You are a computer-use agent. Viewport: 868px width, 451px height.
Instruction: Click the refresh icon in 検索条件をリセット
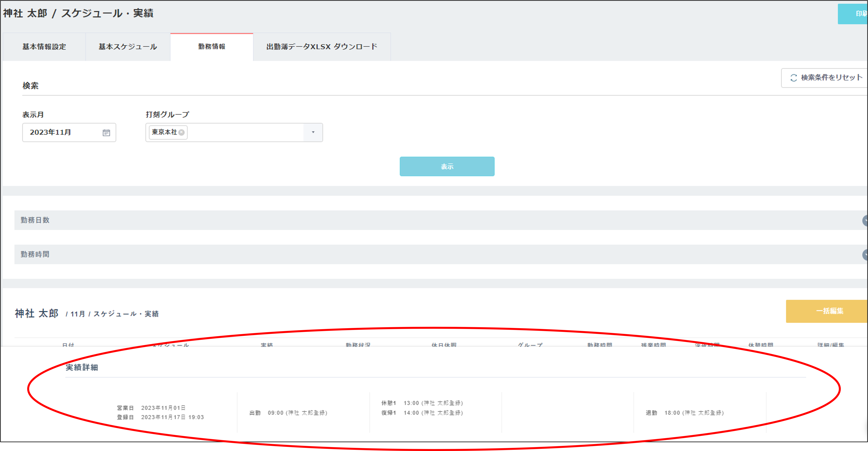click(x=794, y=78)
